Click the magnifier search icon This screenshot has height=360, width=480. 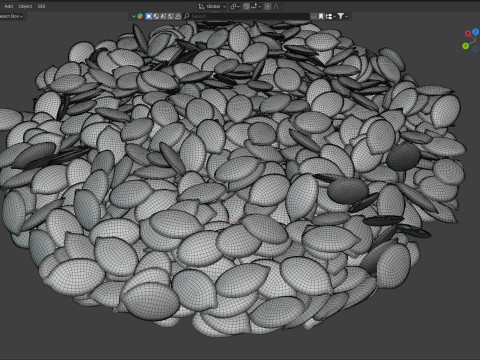187,16
